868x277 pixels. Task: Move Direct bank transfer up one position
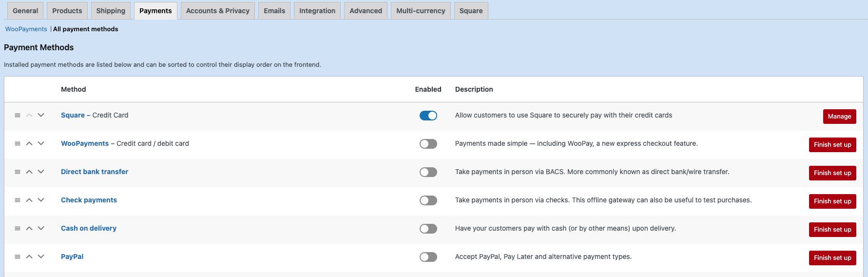click(29, 172)
